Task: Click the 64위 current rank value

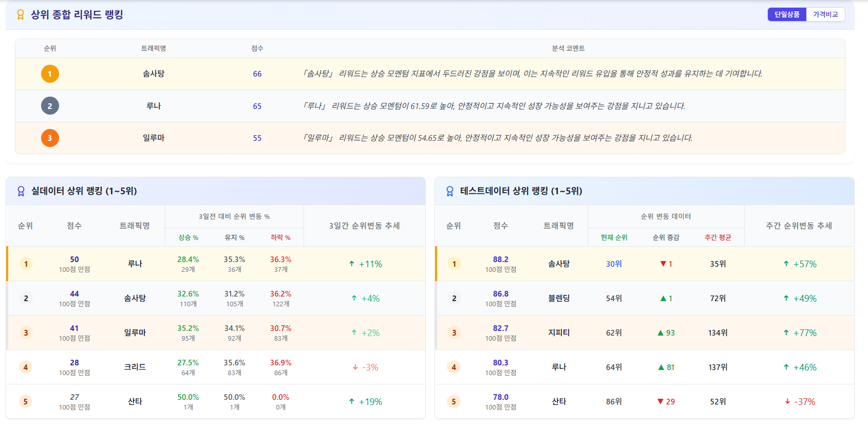Action: [614, 367]
